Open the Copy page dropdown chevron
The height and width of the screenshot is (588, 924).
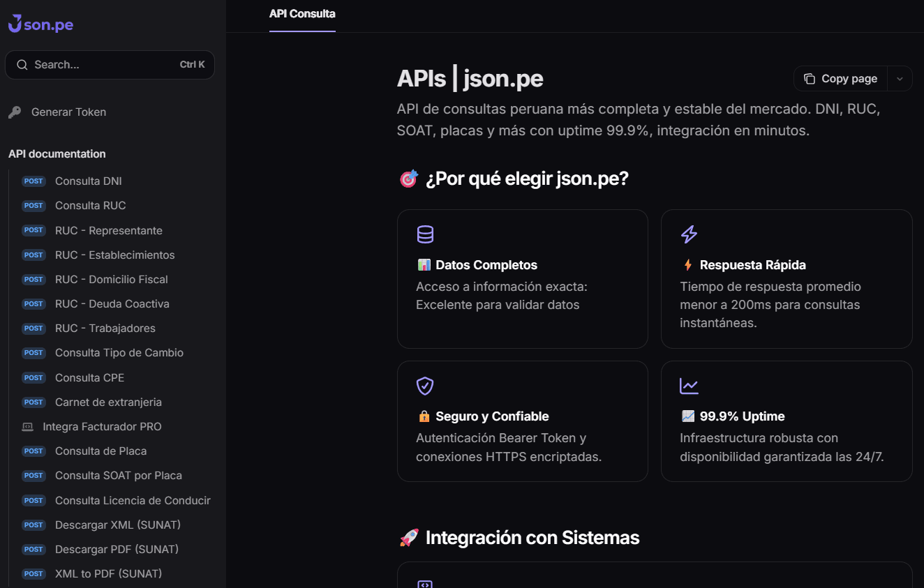pyautogui.click(x=900, y=78)
